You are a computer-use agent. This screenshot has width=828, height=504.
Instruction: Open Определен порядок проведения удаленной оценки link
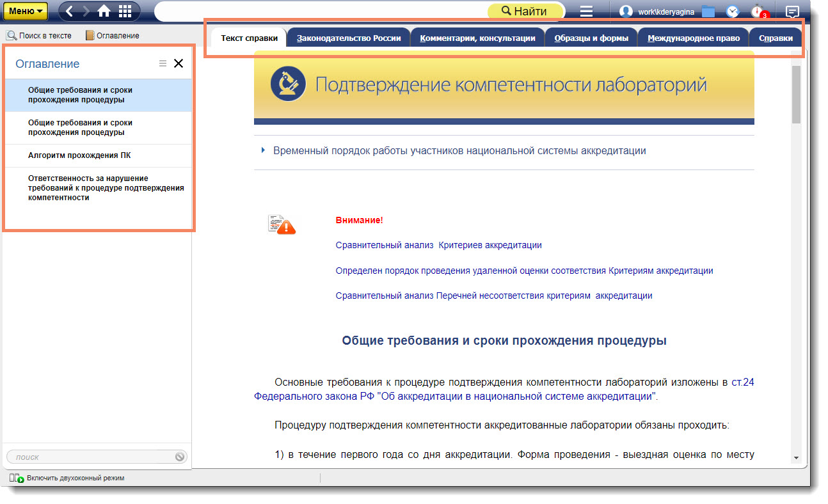click(x=524, y=271)
